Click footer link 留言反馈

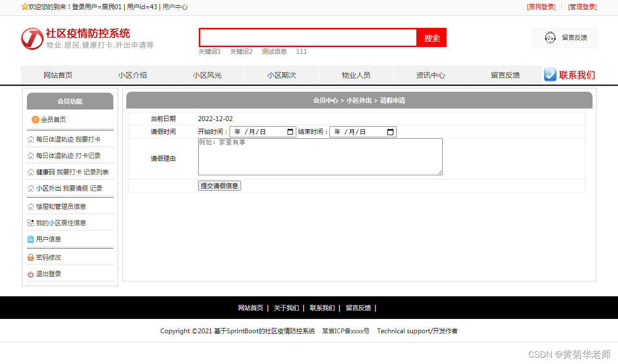[358, 308]
